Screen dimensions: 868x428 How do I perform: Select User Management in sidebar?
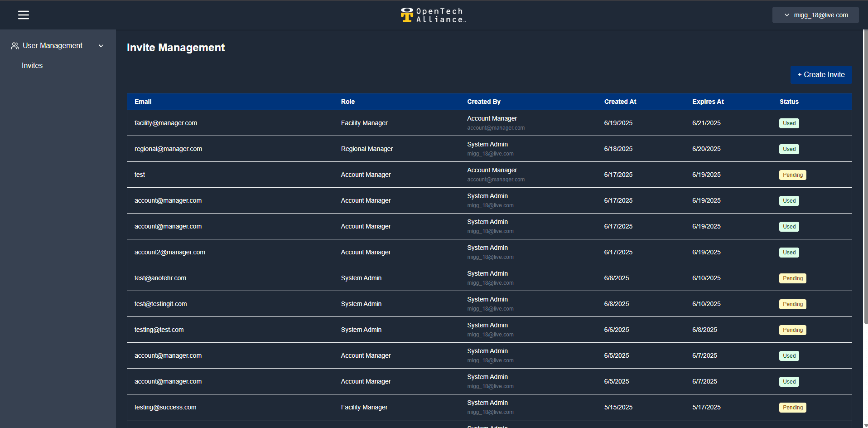point(53,46)
